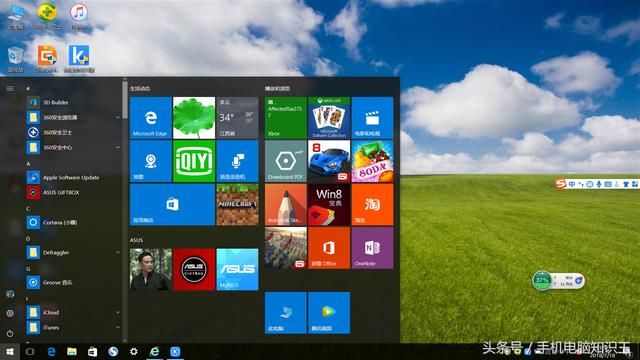640x360 pixels.
Task: Open Store from the taskbar
Action: point(93,351)
